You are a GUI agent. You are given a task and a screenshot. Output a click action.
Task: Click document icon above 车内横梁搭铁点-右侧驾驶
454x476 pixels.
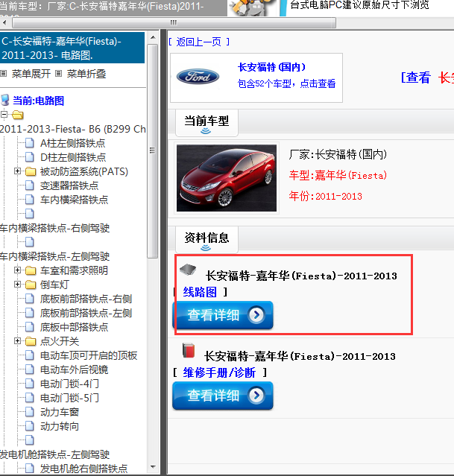[x=30, y=214]
